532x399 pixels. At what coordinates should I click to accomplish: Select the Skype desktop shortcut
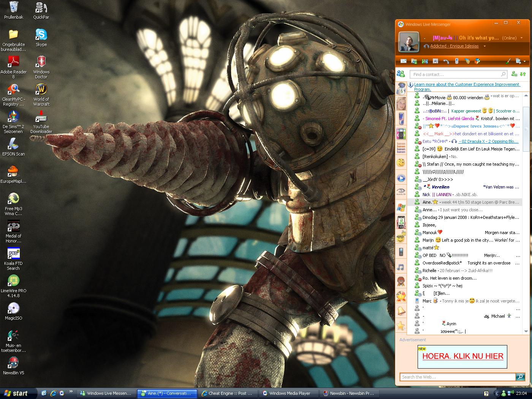coord(41,38)
